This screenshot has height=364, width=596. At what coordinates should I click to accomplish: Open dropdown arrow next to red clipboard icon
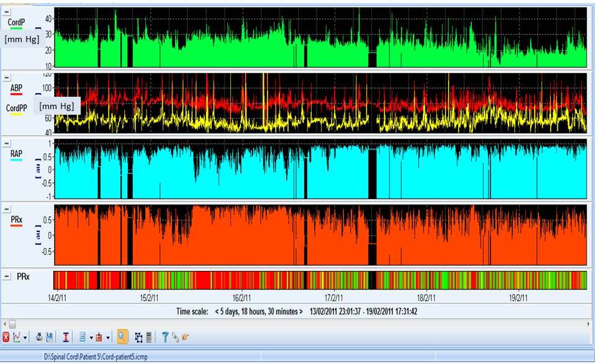pos(108,338)
